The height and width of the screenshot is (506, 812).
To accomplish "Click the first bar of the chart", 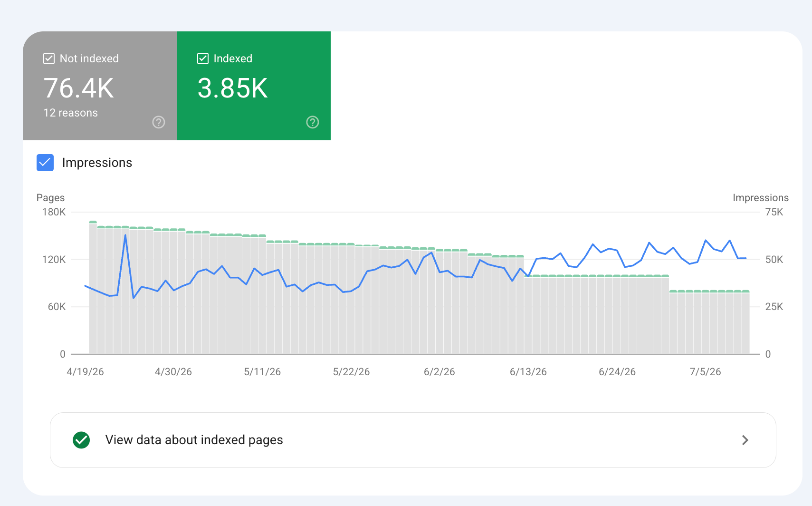I will click(93, 288).
